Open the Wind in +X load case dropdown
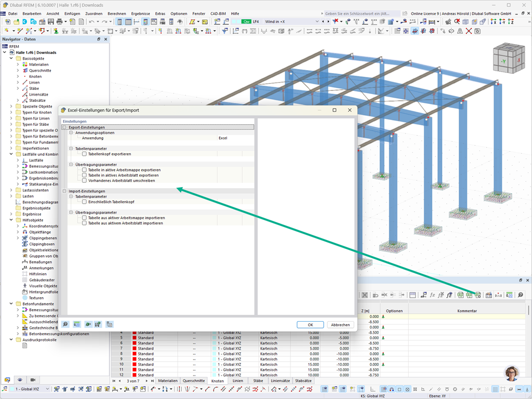Viewport: 532px width, 399px height. click(x=317, y=22)
